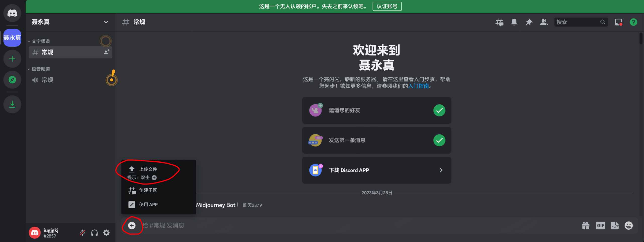Click the 邀请您的好友 card
644x242 pixels.
tap(376, 110)
